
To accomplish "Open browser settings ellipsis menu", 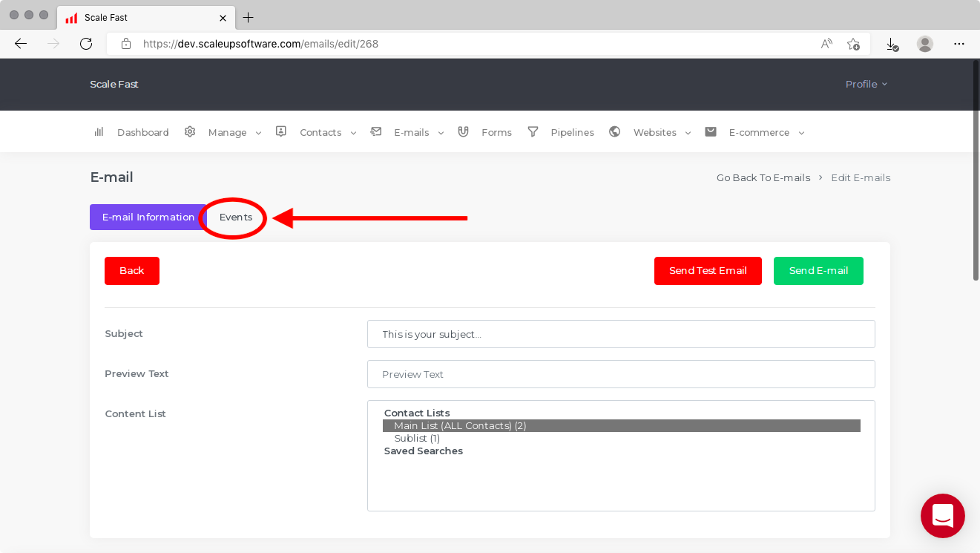I will point(959,44).
